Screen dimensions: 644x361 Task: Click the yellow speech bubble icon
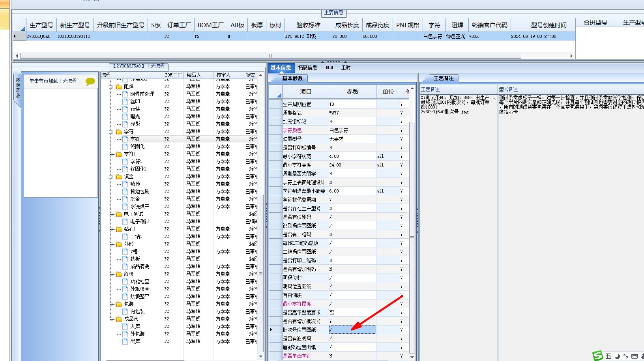coord(90,81)
